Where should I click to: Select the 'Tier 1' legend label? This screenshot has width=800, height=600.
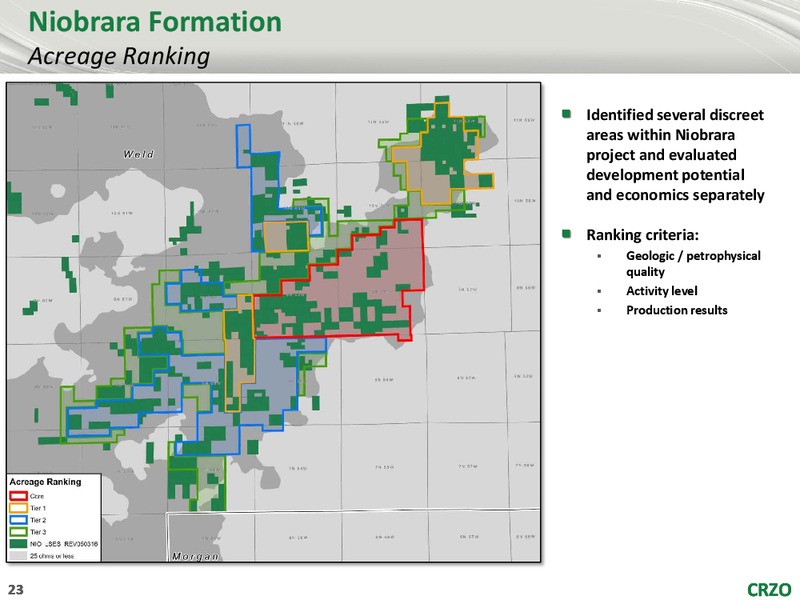pos(38,508)
